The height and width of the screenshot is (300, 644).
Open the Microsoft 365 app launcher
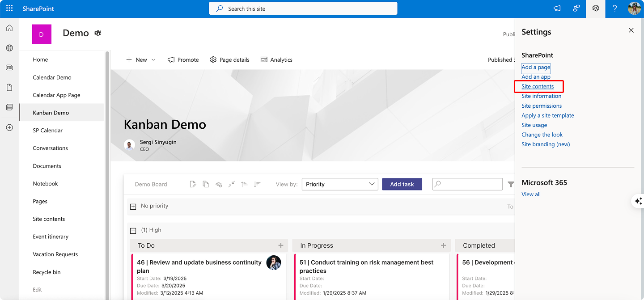coord(9,8)
